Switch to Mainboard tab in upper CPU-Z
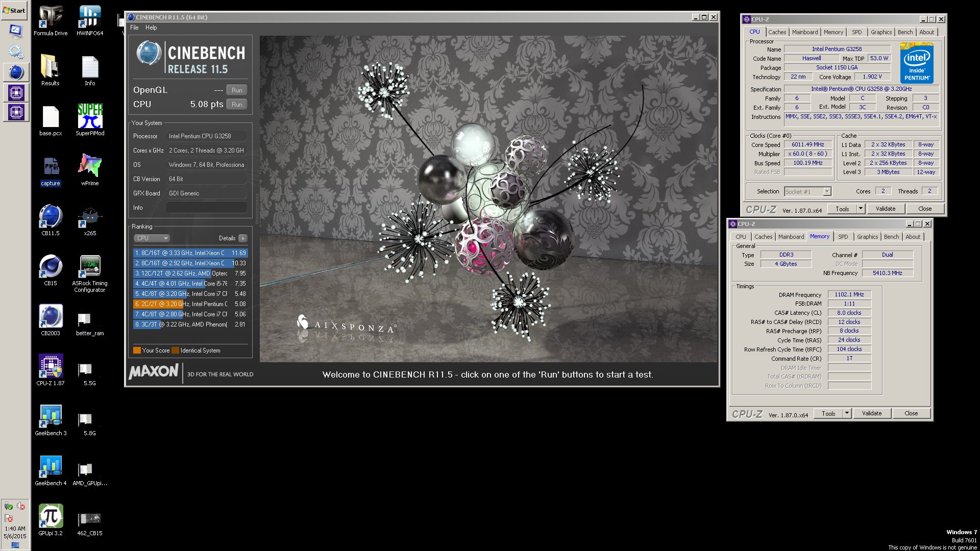The image size is (980, 551). click(x=805, y=32)
